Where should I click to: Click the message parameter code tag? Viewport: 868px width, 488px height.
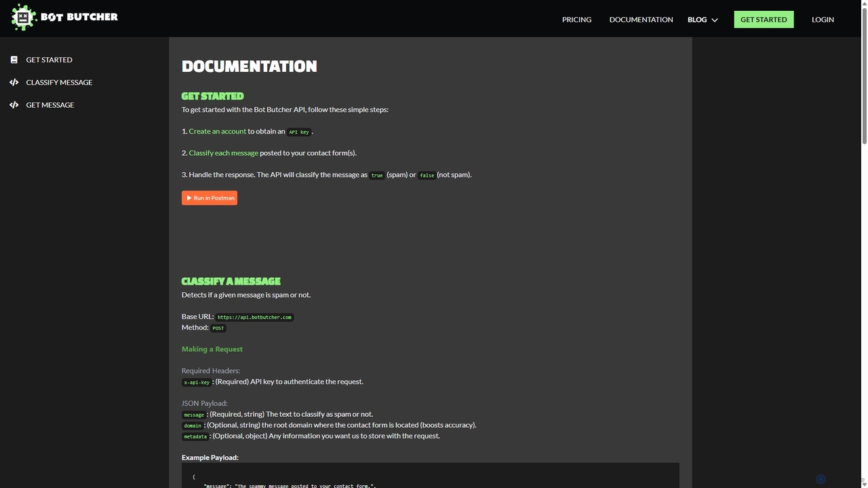click(x=194, y=415)
